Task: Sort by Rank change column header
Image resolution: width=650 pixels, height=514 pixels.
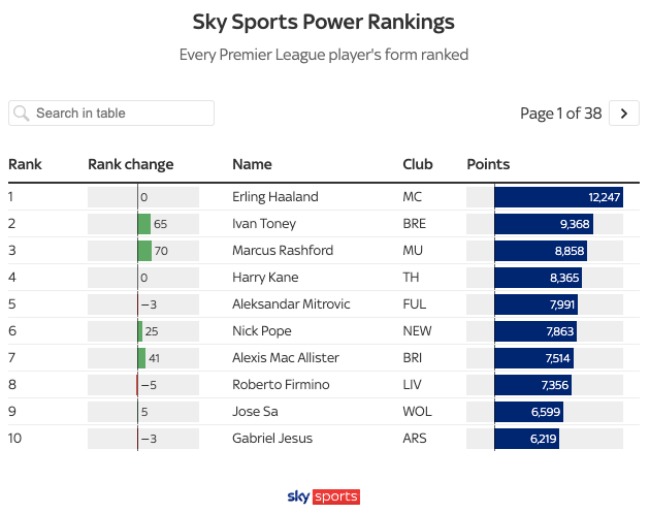Action: pyautogui.click(x=130, y=164)
